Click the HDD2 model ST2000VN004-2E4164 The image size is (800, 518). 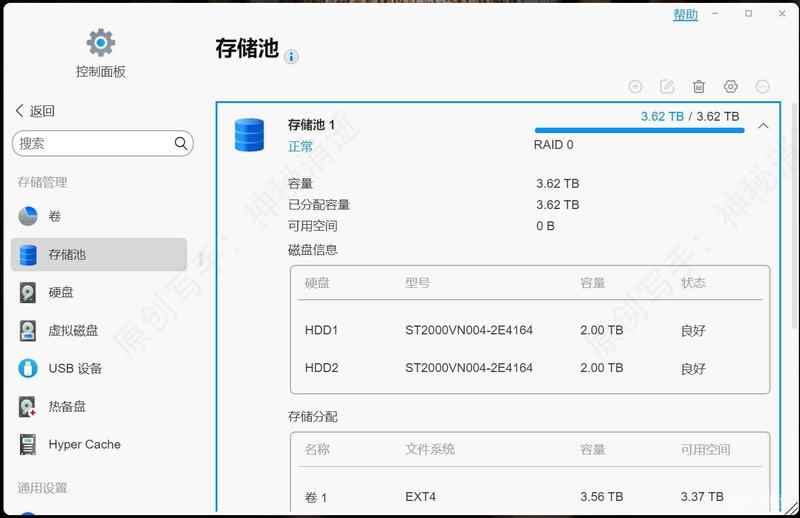point(469,368)
